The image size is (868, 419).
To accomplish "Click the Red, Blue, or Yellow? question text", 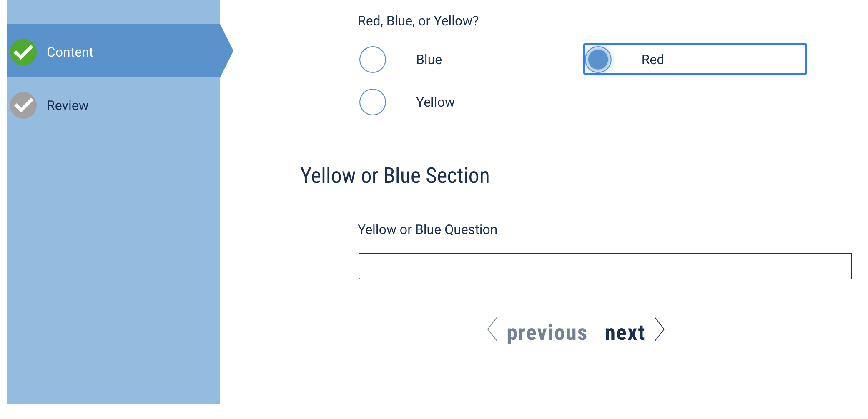I will (418, 21).
